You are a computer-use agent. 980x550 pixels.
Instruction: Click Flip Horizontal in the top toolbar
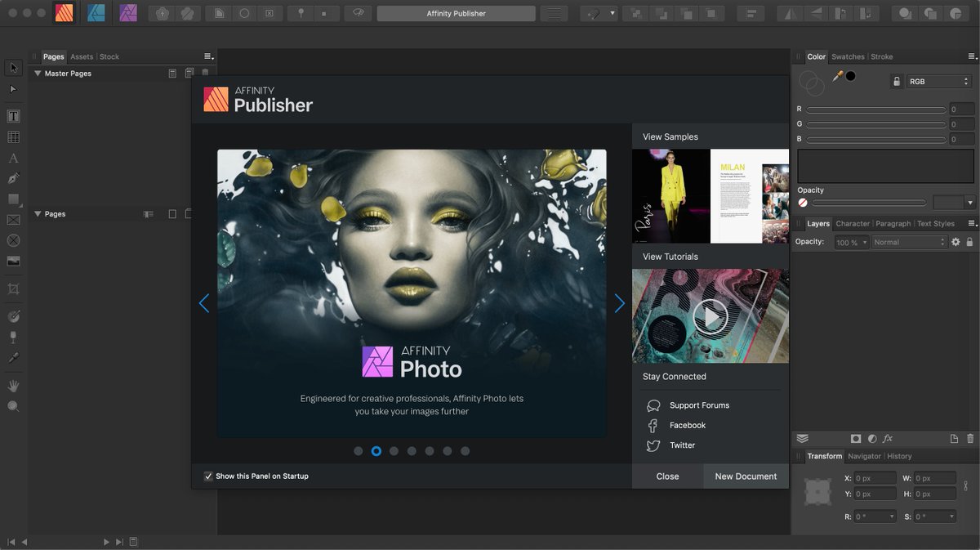click(x=790, y=14)
